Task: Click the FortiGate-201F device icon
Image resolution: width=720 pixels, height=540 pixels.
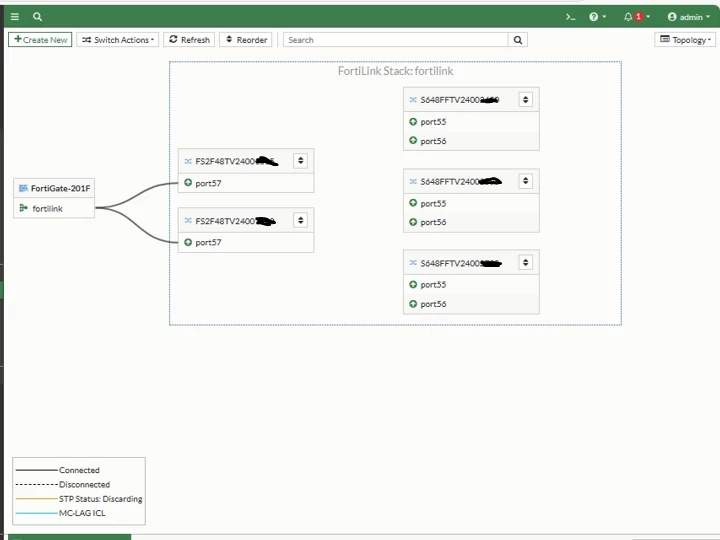Action: (23, 188)
